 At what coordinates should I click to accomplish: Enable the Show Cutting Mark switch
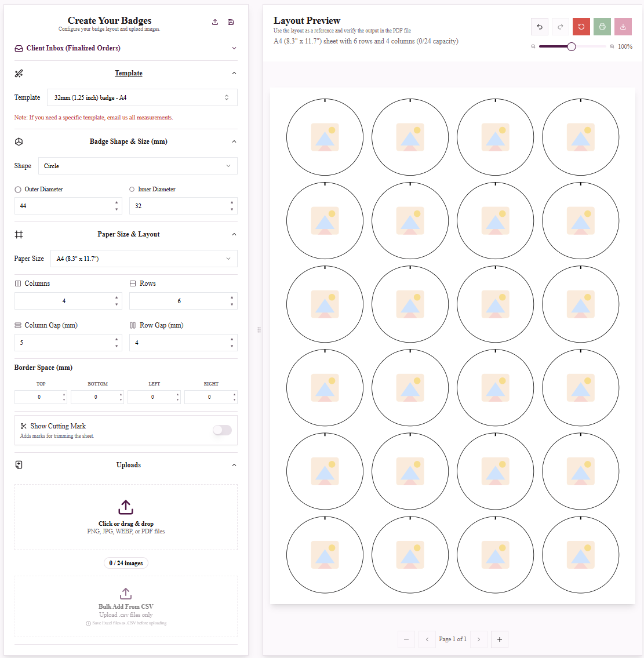point(222,430)
